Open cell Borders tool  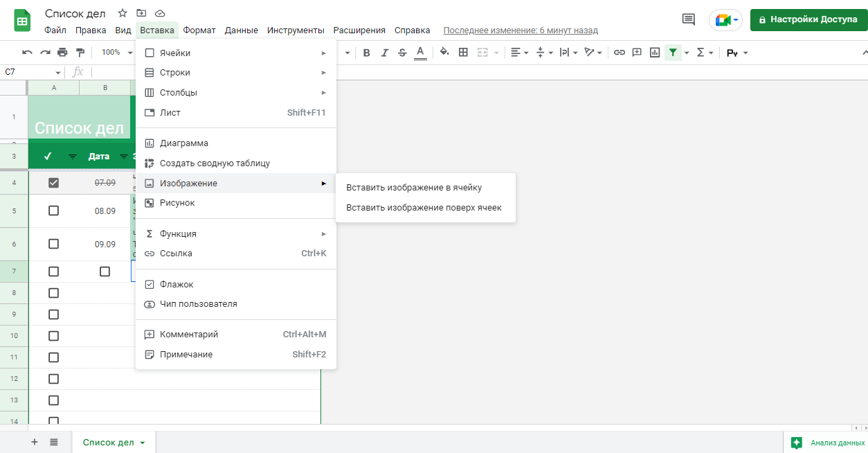(x=463, y=53)
